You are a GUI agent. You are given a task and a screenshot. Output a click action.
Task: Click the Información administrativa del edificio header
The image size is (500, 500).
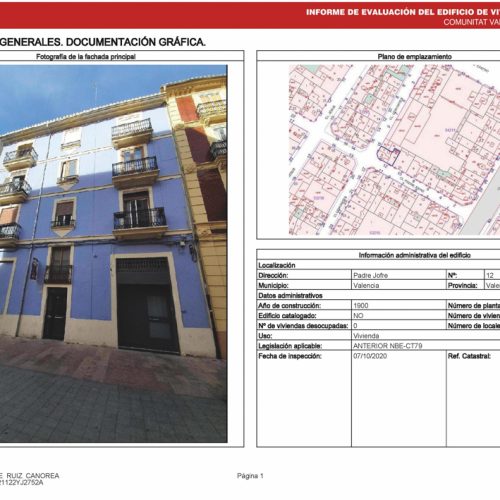[x=414, y=255]
